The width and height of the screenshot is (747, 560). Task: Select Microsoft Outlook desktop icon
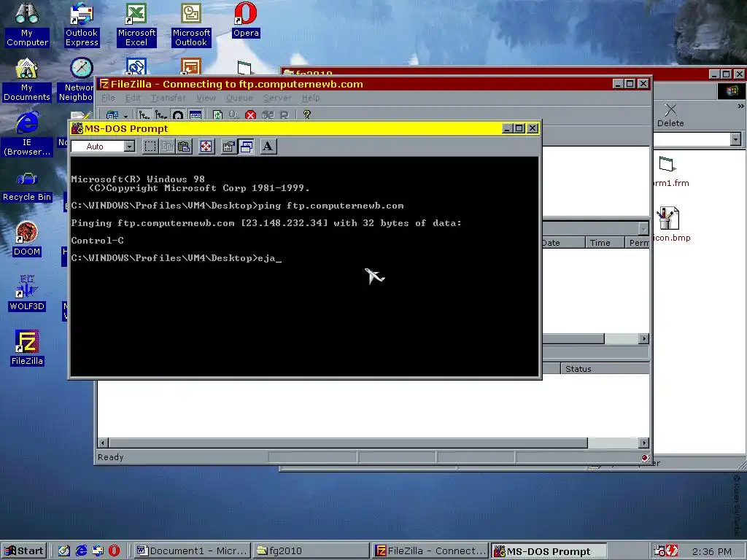click(191, 24)
